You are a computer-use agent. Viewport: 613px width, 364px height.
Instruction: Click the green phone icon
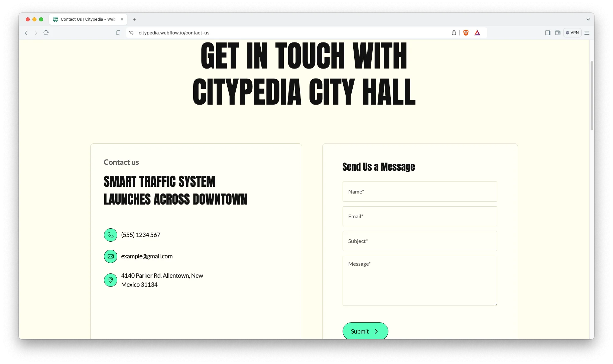[x=111, y=235]
